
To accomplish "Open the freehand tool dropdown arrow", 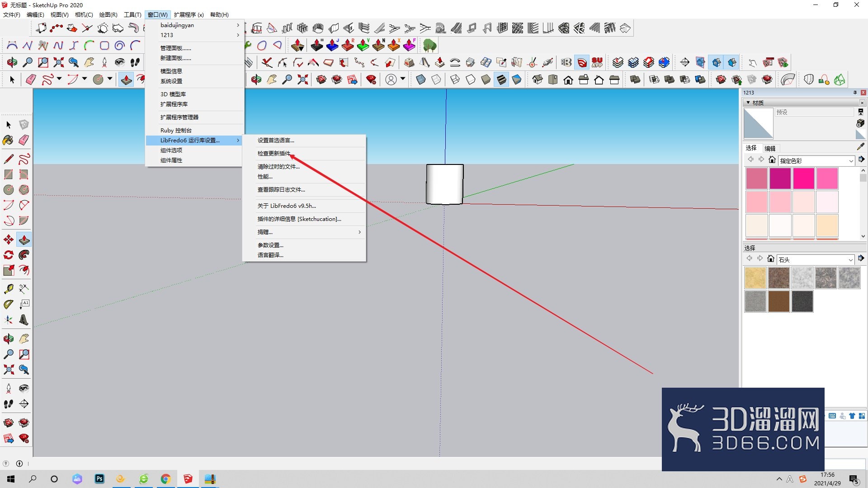I will [59, 79].
